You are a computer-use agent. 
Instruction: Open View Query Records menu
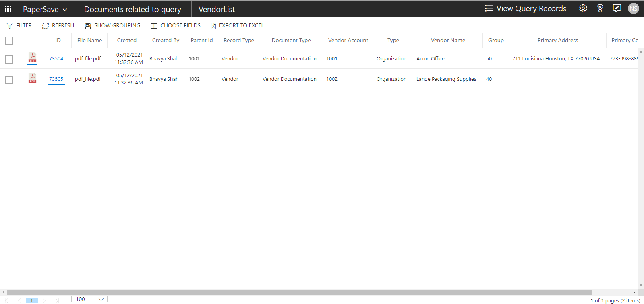tap(525, 8)
